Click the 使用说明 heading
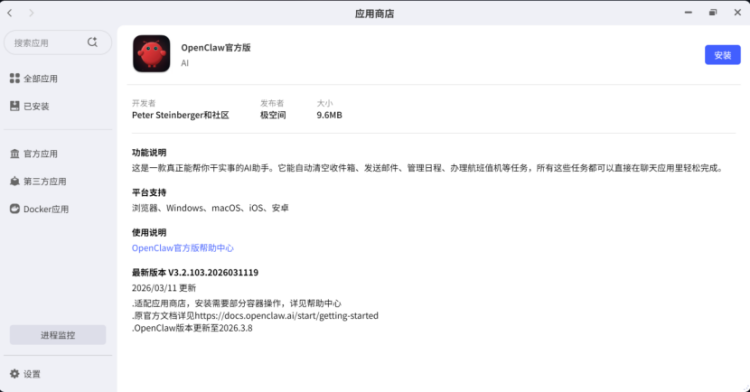Screen dimensions: 750x392 pos(149,233)
